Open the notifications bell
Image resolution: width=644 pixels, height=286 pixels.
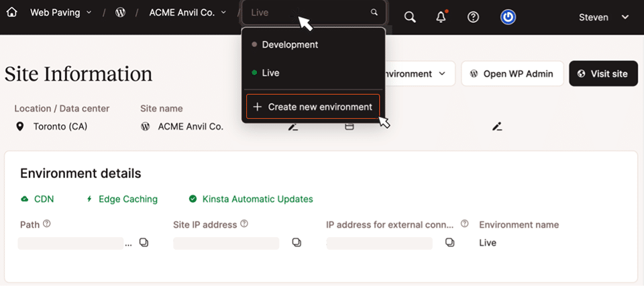(x=441, y=17)
